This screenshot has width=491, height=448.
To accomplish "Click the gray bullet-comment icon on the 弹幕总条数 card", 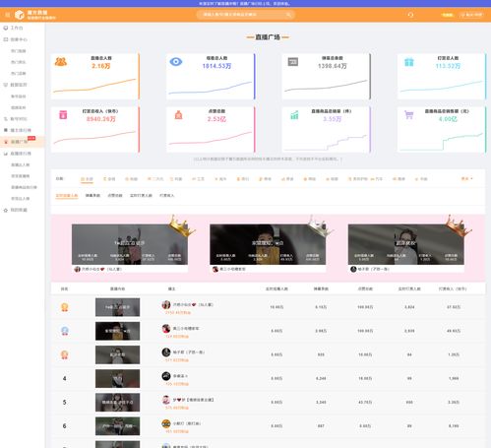I will pyautogui.click(x=293, y=62).
